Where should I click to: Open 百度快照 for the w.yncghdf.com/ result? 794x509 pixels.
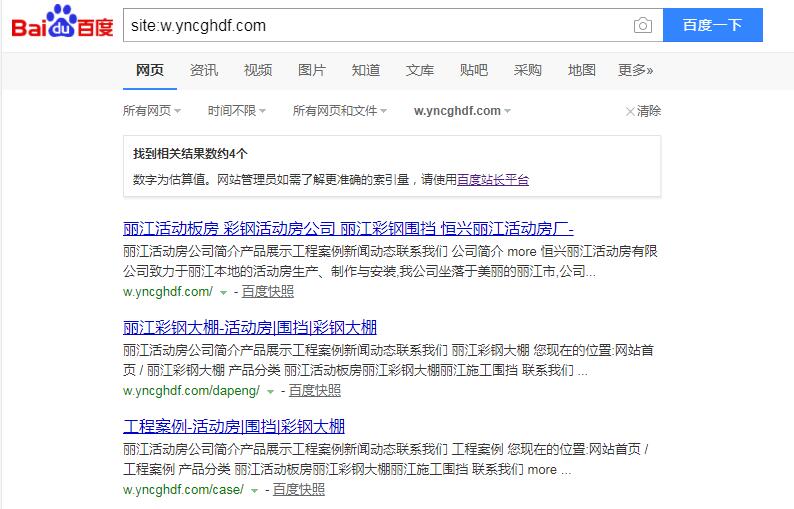coord(268,292)
